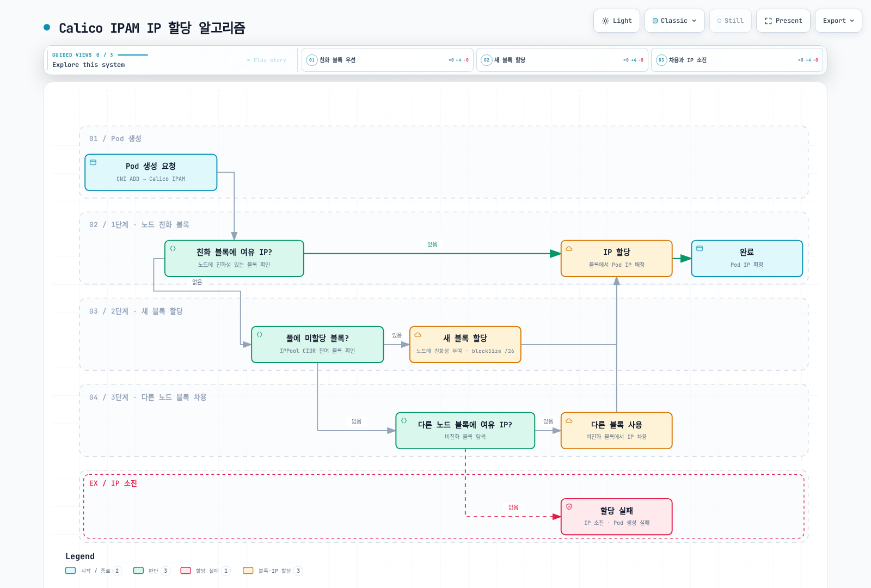Click the 할당 실패 node subtitle IP 소진 · Pod 생성 실패

coord(617,523)
